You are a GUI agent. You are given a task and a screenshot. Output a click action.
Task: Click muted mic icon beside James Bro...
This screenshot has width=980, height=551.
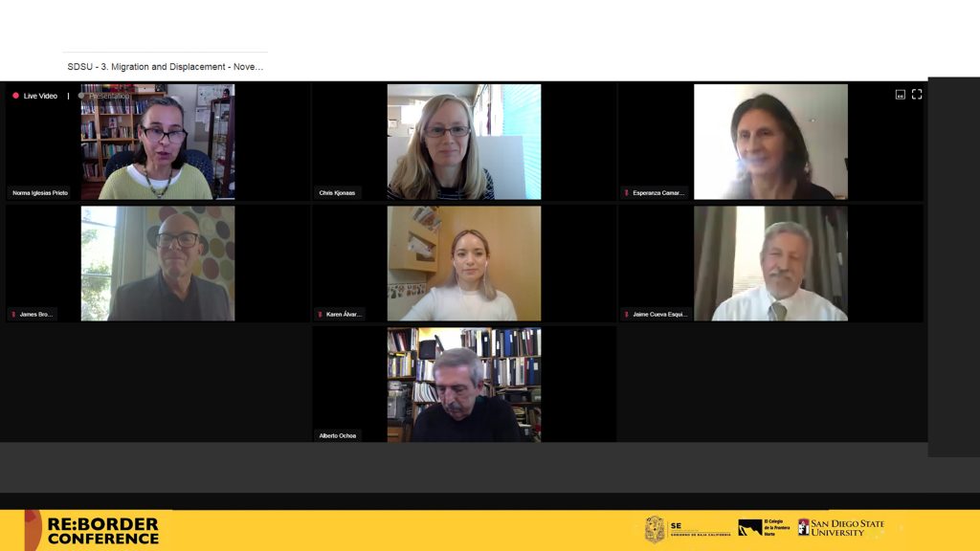[x=13, y=314]
